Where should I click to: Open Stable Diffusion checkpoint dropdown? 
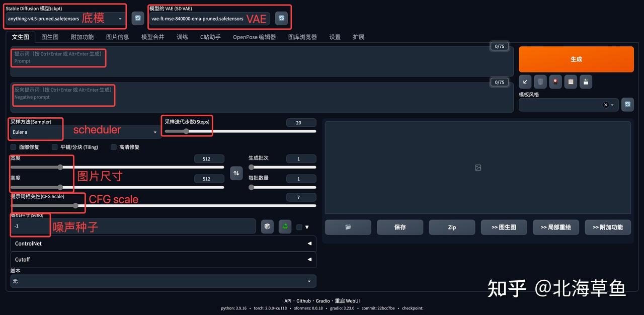coord(65,19)
